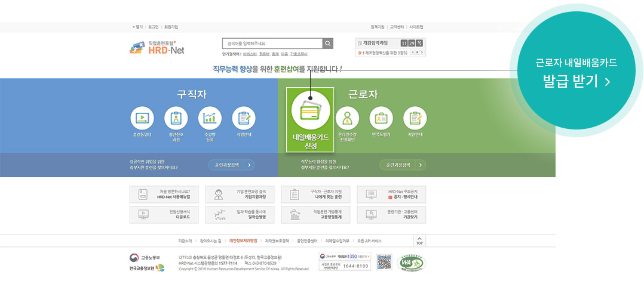The height and width of the screenshot is (290, 644).
Task: Open 고객센터 in top menu
Action: (x=397, y=27)
